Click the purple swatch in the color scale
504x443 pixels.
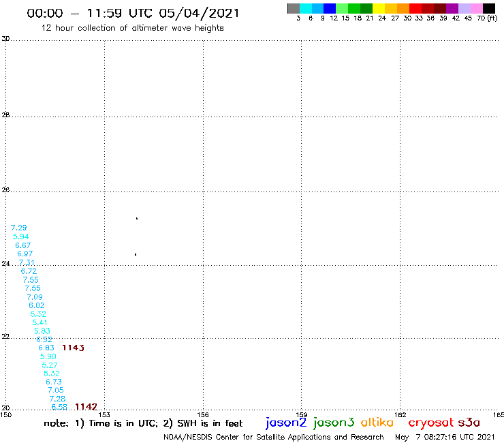452,8
